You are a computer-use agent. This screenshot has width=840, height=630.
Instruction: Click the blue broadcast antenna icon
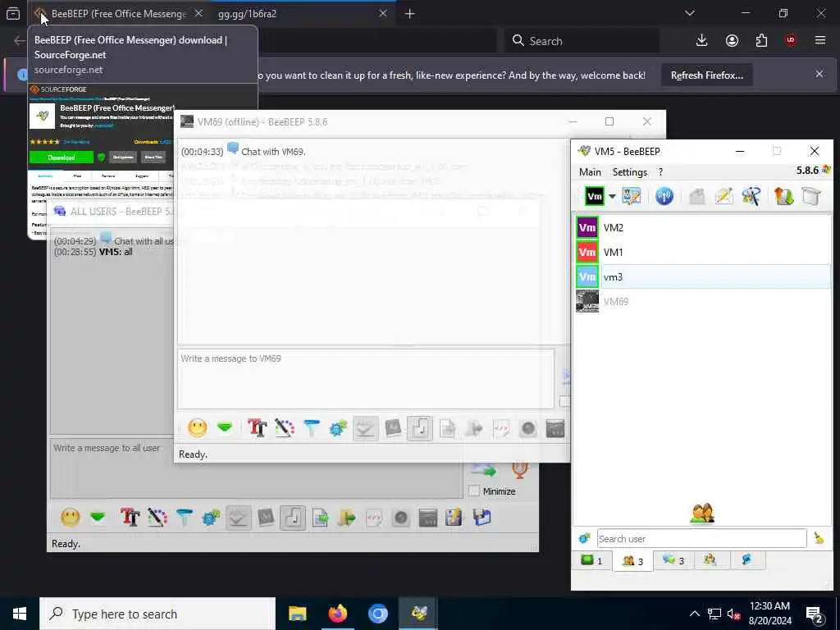coord(664,196)
